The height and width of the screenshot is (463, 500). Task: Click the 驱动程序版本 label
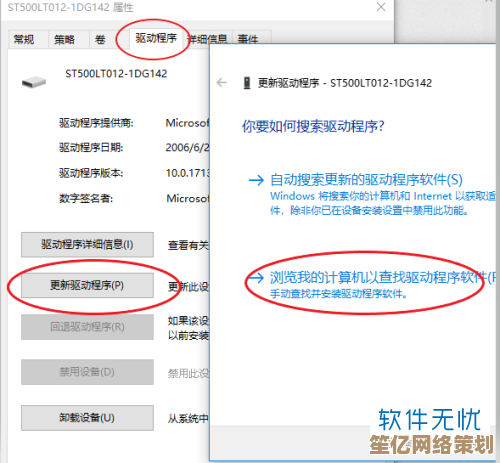pos(91,173)
